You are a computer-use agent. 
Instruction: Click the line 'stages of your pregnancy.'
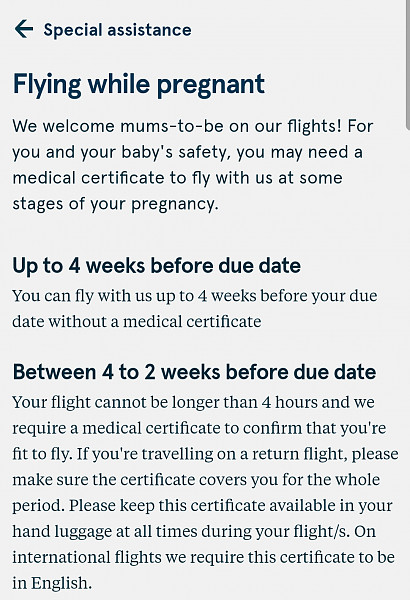coord(115,204)
